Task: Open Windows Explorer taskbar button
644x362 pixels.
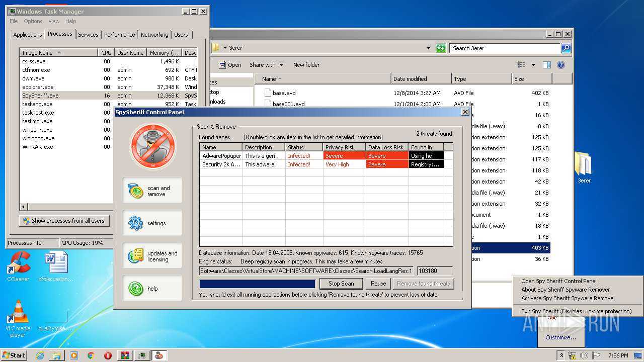Action: click(57, 355)
